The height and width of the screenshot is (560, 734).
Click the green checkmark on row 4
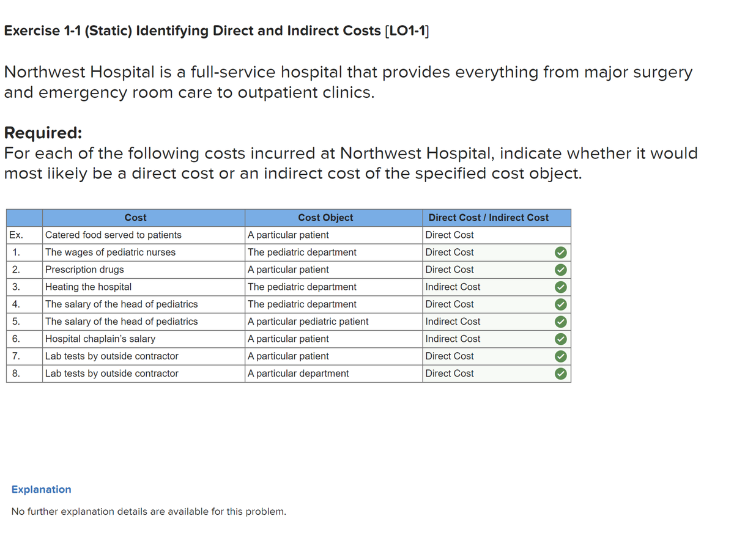tap(560, 304)
